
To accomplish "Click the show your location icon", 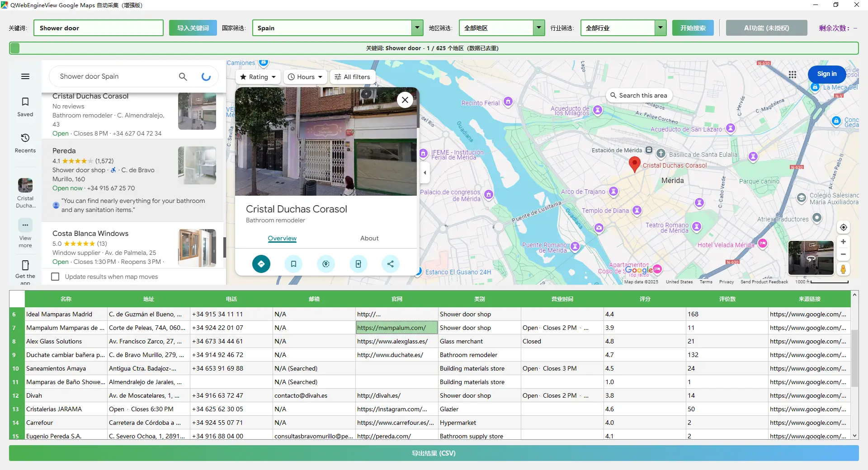I will coord(843,227).
